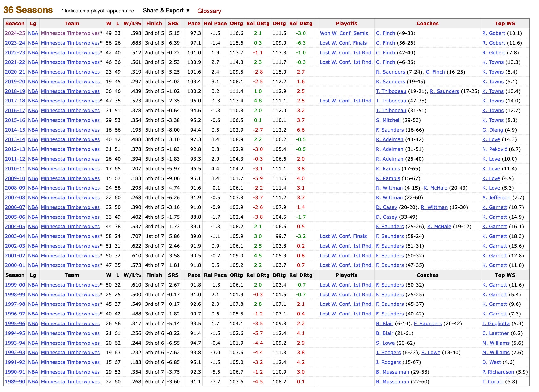Open the Share & Export dropdown
Screen dimensions: 539x392
pyautogui.click(x=166, y=11)
